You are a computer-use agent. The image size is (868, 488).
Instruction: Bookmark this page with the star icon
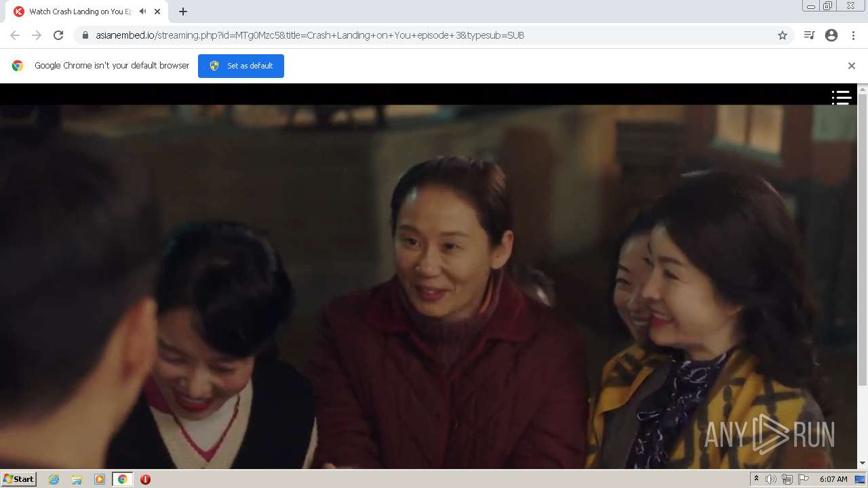(x=783, y=35)
